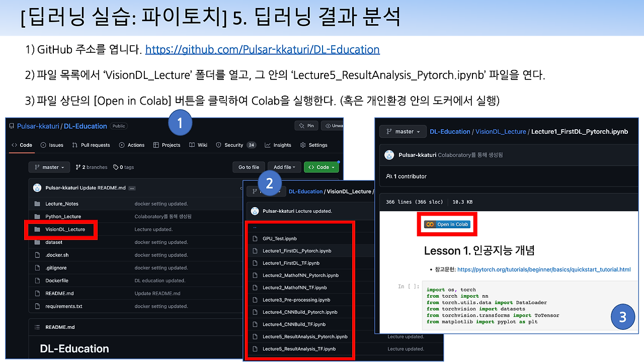This screenshot has height=362, width=644.
Task: Click the Go to file button
Action: coord(249,167)
